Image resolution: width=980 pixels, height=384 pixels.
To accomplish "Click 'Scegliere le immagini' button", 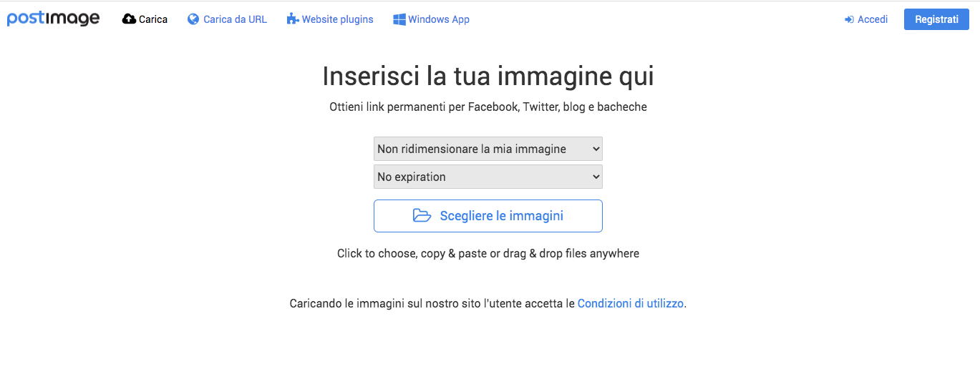I will pos(488,216).
